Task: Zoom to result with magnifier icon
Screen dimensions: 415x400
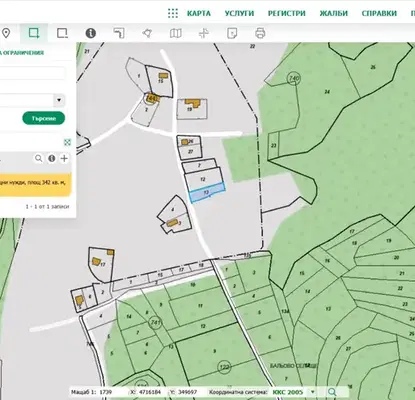Action: click(39, 158)
